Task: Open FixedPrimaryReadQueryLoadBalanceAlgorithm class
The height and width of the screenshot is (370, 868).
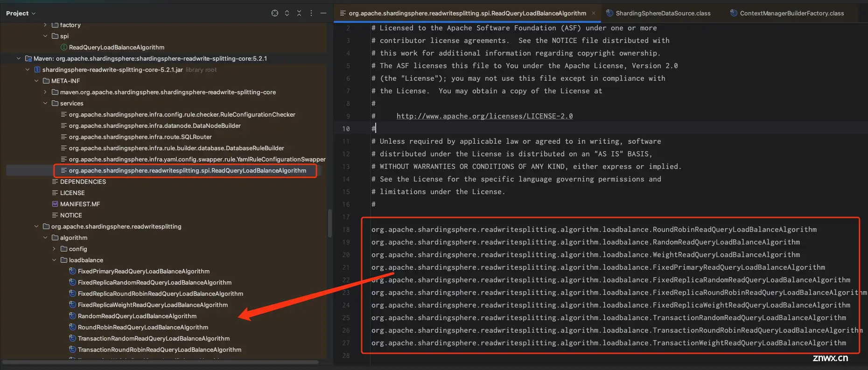Action: (144, 271)
